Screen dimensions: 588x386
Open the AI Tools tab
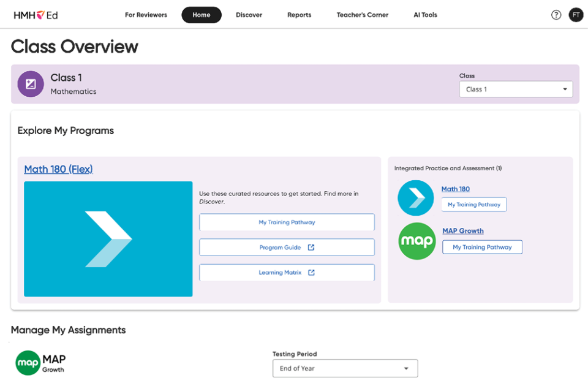point(425,15)
